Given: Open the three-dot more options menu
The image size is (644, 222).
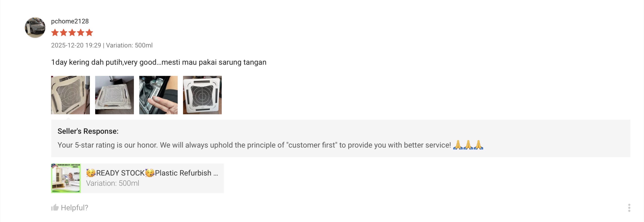Looking at the screenshot, I should [x=629, y=208].
